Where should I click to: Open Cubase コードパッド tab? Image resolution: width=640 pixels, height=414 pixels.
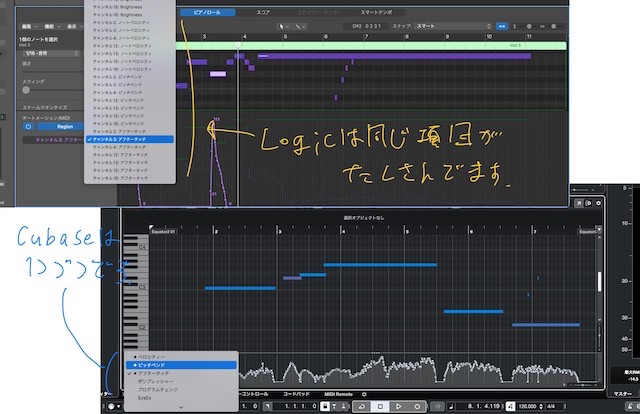296,394
